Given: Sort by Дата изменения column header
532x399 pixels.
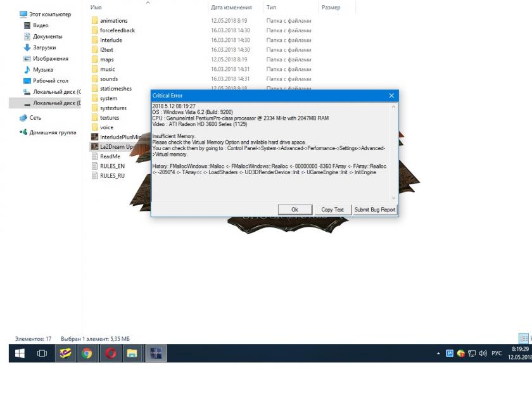Looking at the screenshot, I should coord(231,8).
